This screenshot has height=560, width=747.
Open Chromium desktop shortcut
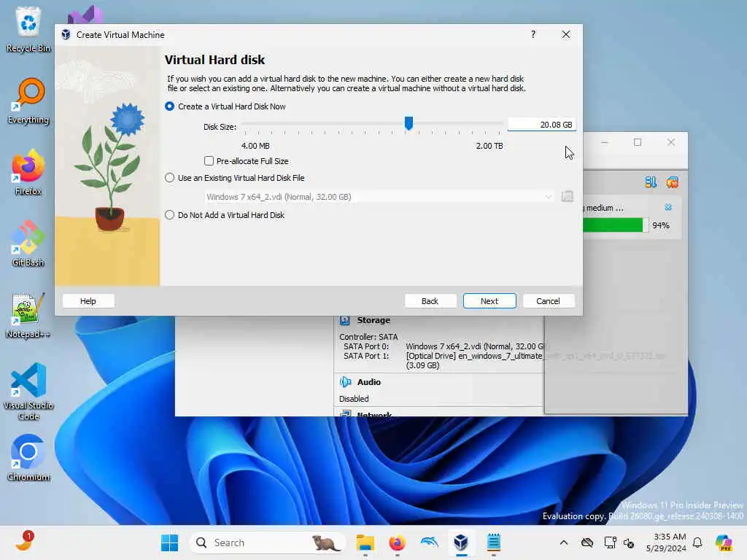point(28,458)
